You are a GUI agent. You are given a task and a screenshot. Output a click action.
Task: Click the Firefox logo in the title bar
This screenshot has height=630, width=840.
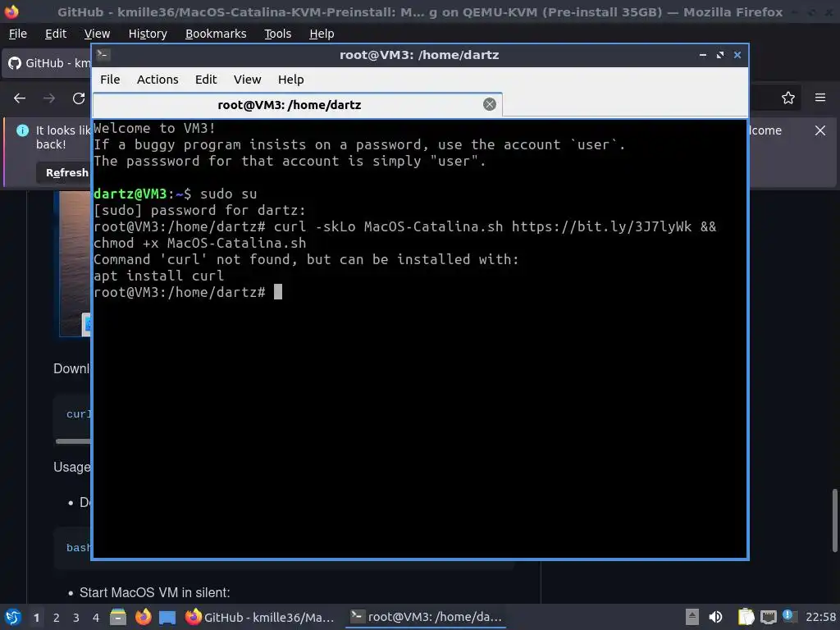pos(11,11)
